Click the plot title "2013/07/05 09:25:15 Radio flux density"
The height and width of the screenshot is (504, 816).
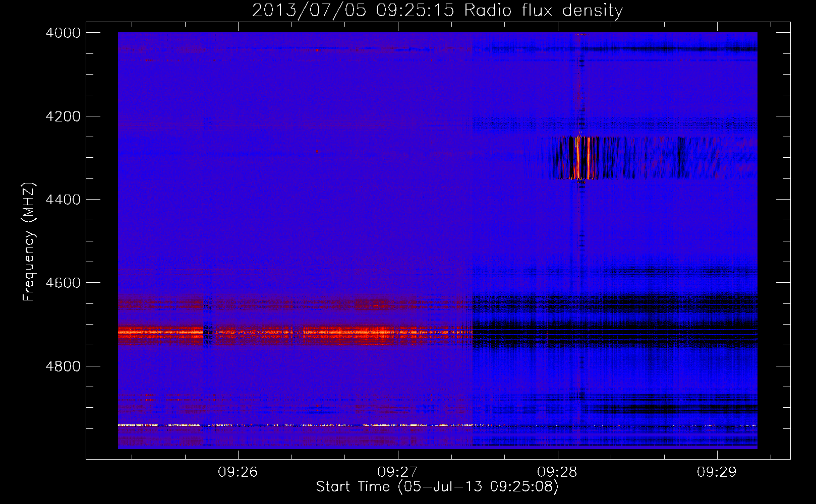[x=437, y=10]
